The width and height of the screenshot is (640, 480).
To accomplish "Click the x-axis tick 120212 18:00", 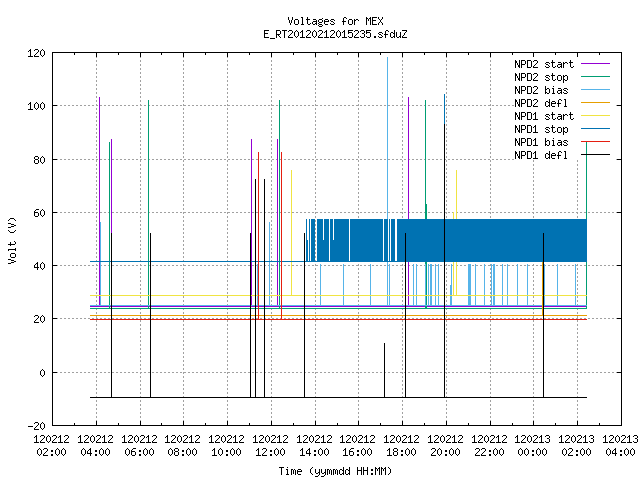I will pos(402,446).
